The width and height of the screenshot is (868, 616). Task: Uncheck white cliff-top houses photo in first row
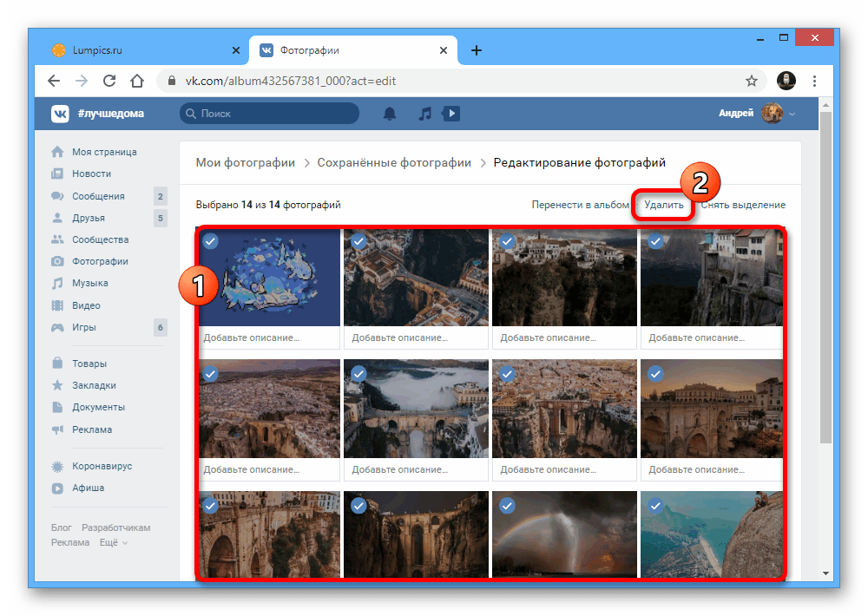coord(507,241)
